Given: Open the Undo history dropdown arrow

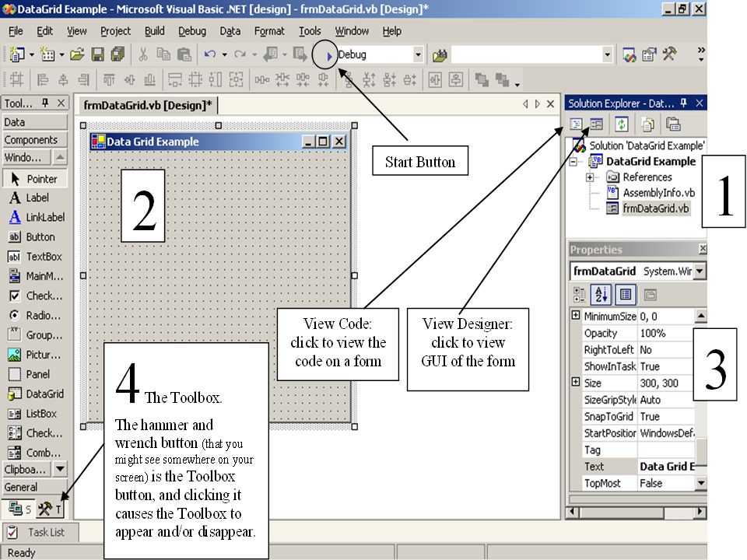Looking at the screenshot, I should coord(224,54).
